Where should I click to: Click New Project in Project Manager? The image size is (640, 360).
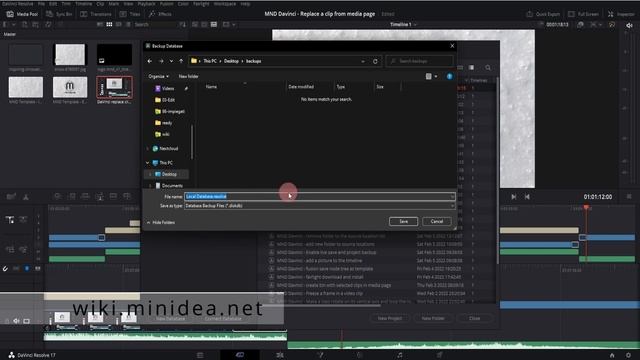coord(389,318)
